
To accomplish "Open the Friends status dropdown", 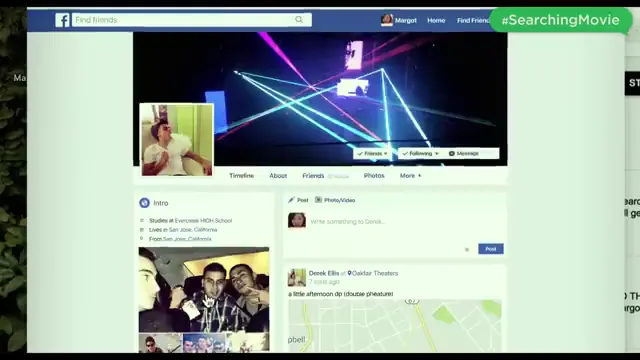I will [x=372, y=153].
